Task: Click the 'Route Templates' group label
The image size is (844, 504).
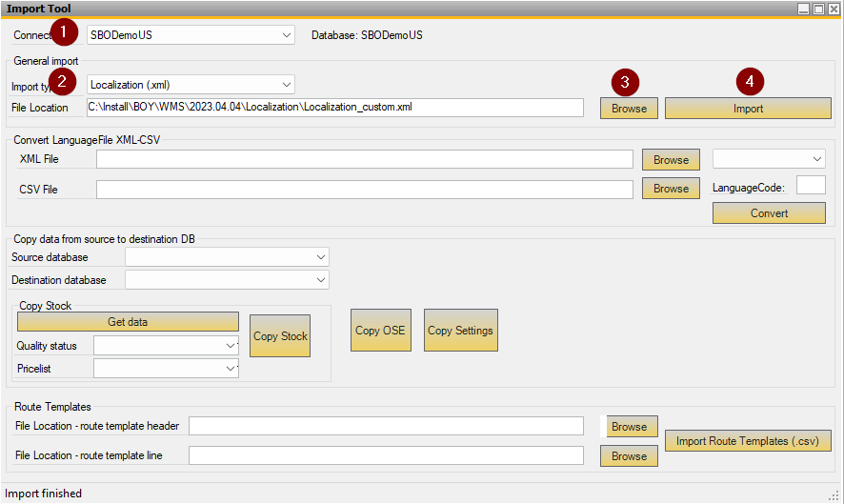Action: tap(52, 407)
